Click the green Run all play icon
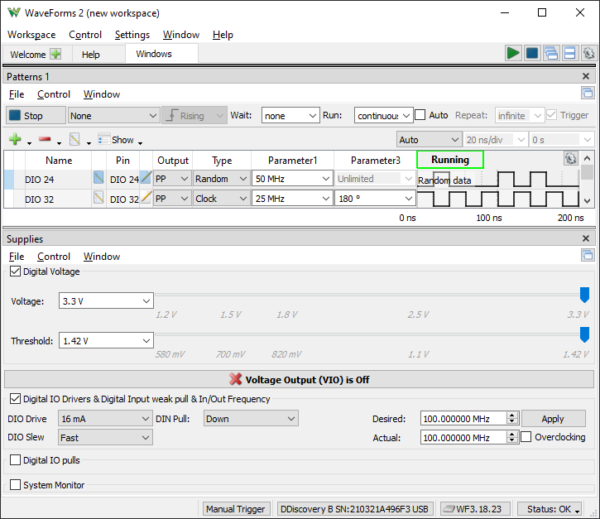Screen dimensions: 600x519 (x=513, y=54)
